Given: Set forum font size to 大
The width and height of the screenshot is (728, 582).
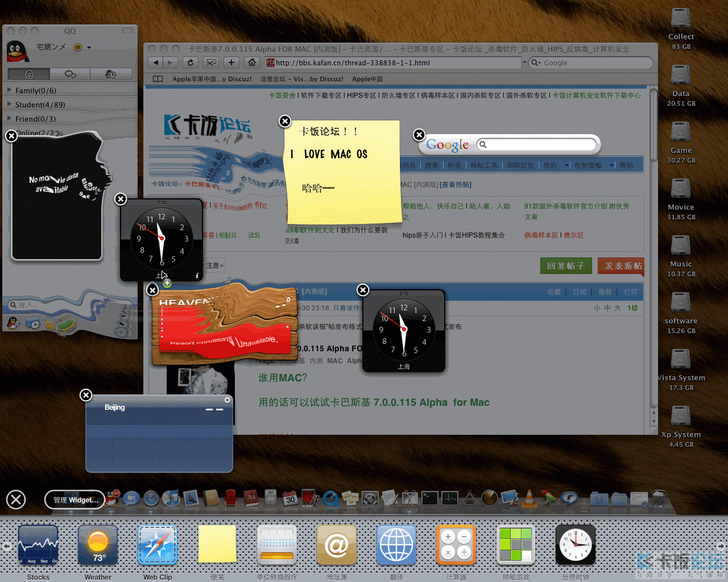Looking at the screenshot, I should (618, 308).
